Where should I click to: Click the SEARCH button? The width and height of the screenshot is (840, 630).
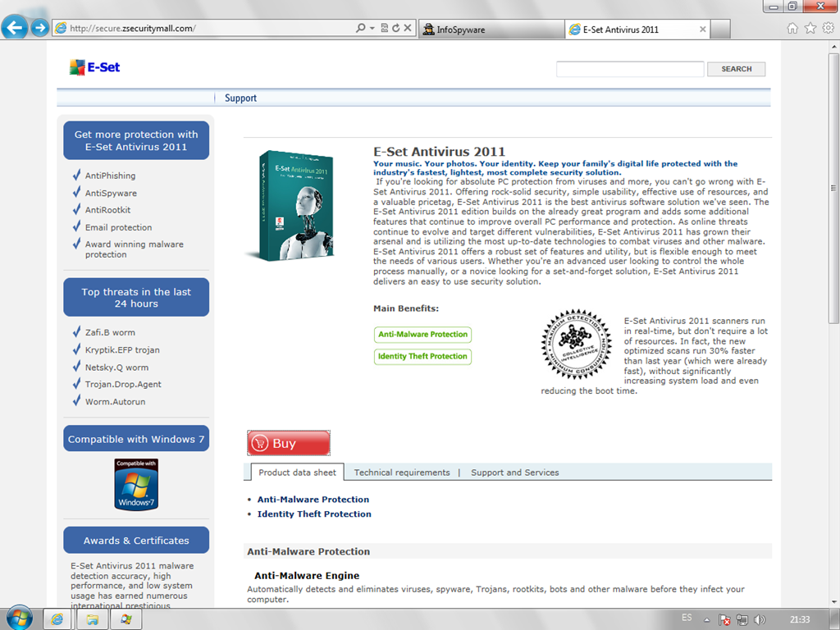pyautogui.click(x=736, y=69)
